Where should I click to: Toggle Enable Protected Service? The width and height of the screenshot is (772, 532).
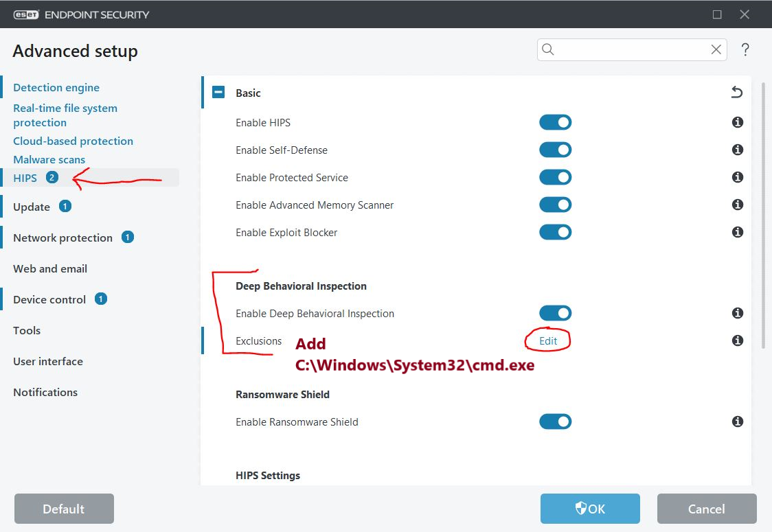pos(556,177)
